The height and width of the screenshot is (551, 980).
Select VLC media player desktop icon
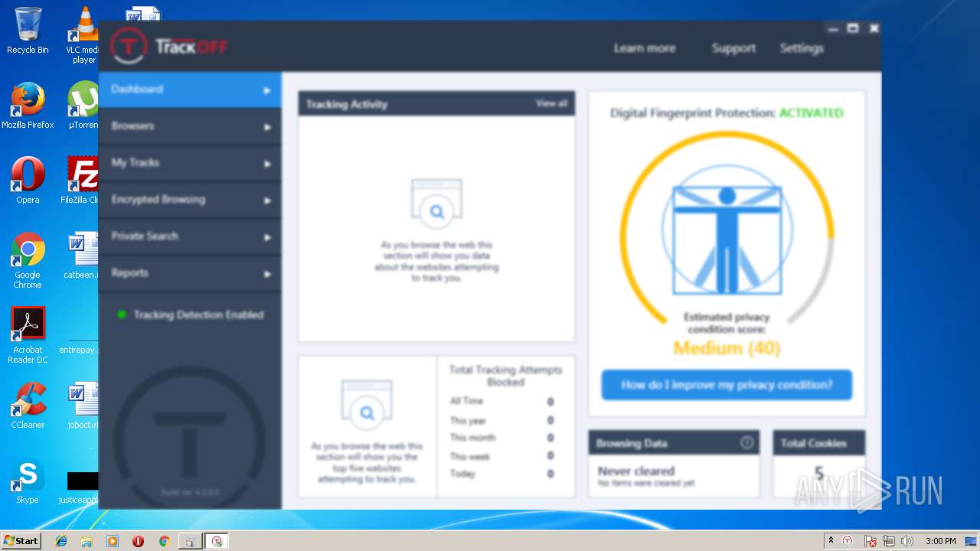[83, 34]
